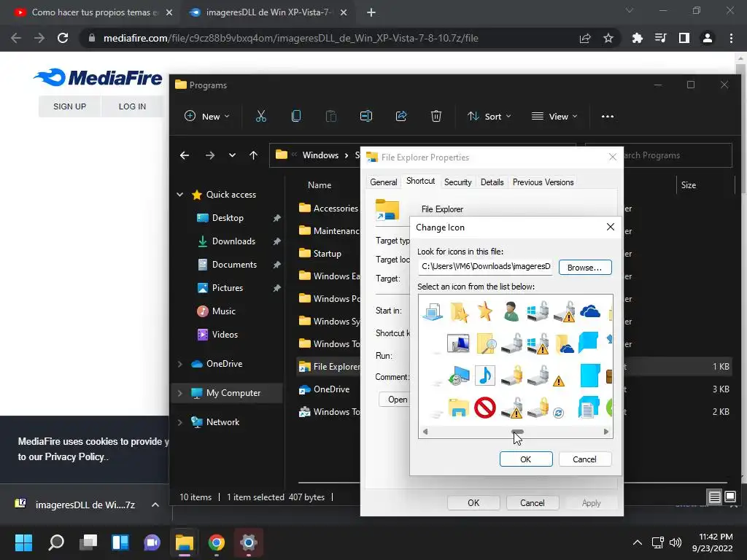
Task: Select the documents on desktop icon
Action: coord(433,311)
